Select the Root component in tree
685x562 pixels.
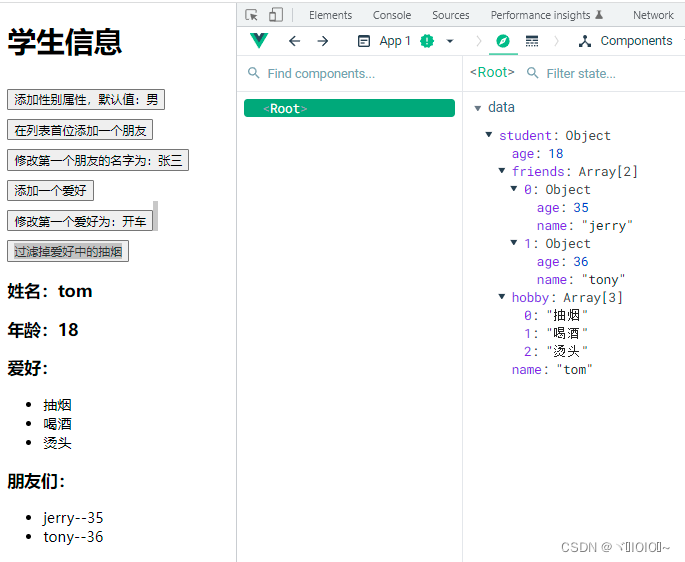coord(349,108)
